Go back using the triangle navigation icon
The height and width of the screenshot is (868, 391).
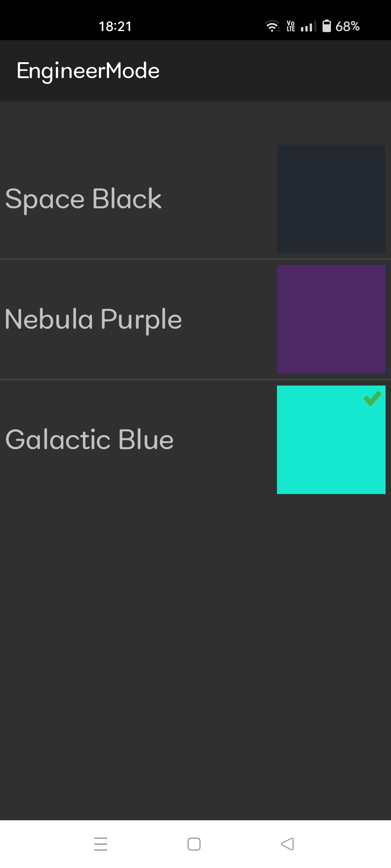click(x=287, y=844)
